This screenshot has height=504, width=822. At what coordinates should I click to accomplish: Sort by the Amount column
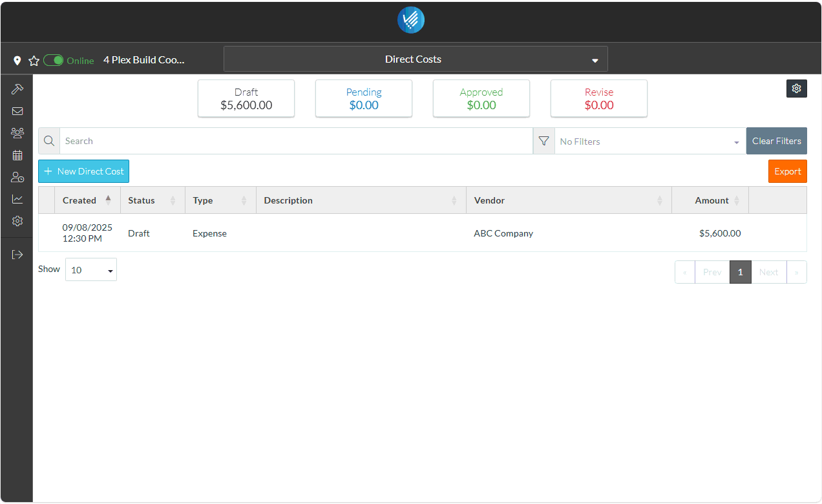point(710,200)
